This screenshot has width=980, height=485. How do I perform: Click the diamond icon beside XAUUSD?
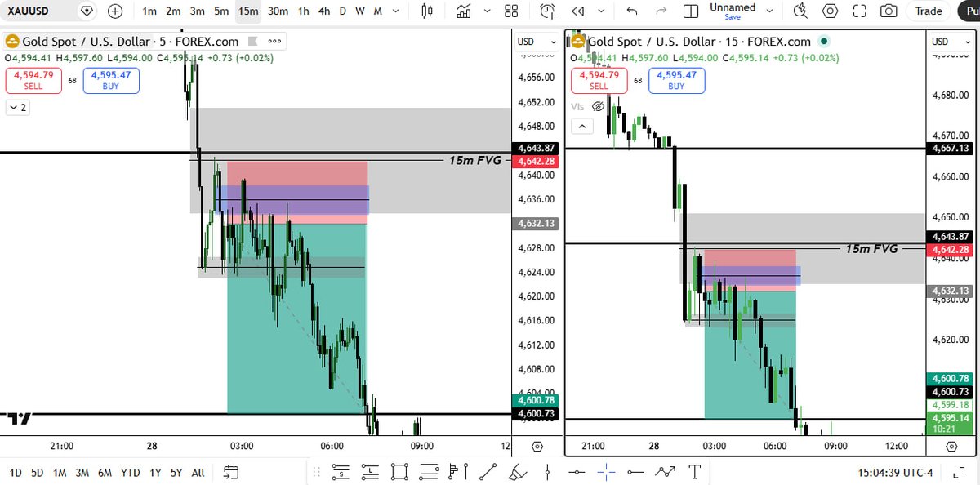pyautogui.click(x=87, y=11)
